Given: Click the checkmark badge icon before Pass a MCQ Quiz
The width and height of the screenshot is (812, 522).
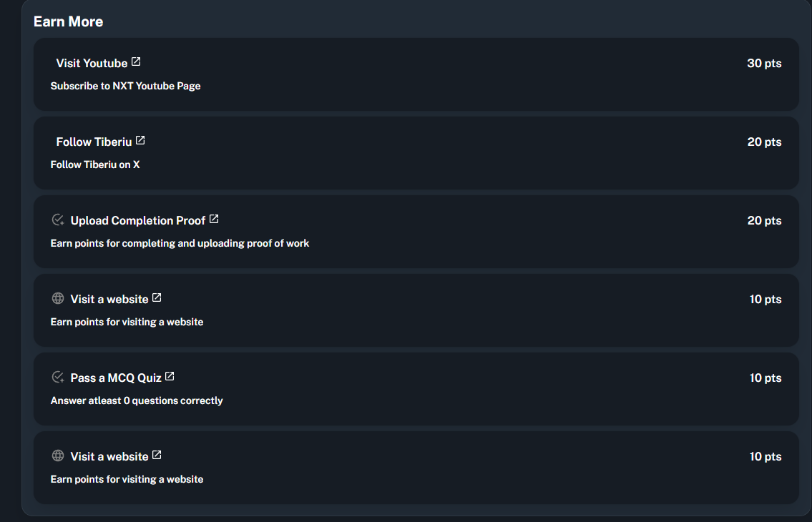Looking at the screenshot, I should pos(58,377).
